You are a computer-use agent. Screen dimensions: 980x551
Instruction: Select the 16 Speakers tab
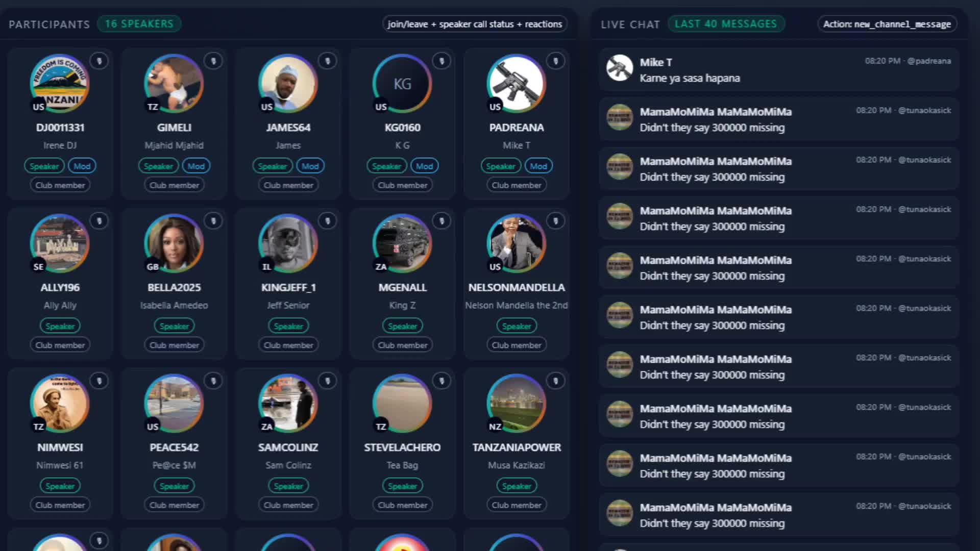tap(139, 24)
